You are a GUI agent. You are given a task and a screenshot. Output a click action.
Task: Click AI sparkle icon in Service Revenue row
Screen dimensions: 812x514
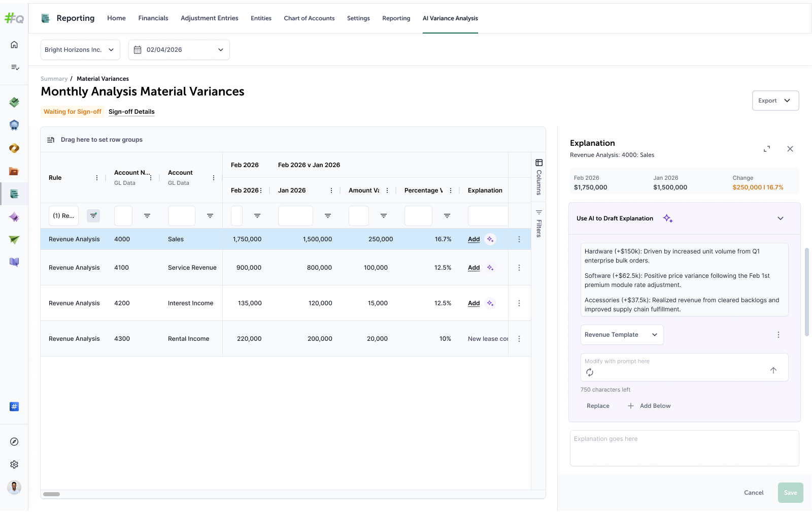[x=490, y=268]
